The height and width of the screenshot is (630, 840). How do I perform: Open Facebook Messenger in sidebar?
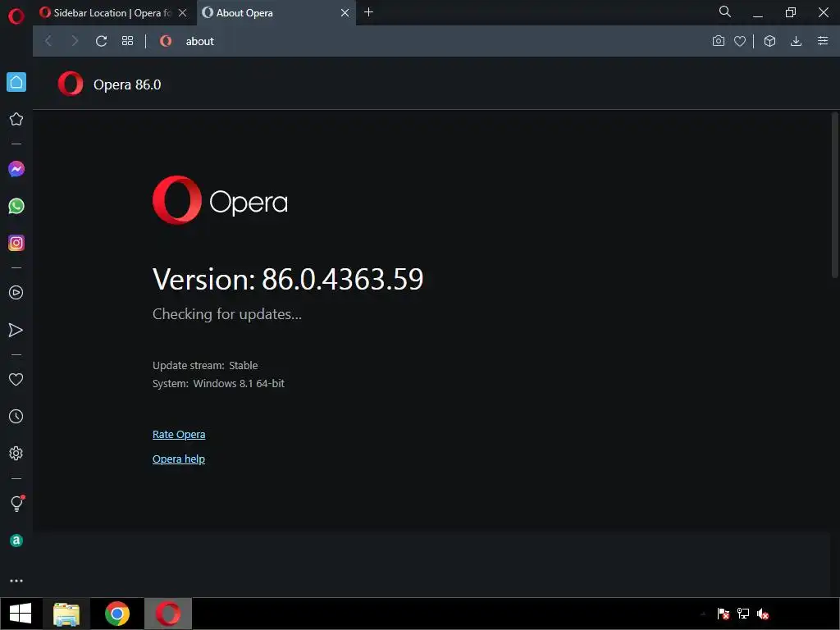tap(16, 169)
